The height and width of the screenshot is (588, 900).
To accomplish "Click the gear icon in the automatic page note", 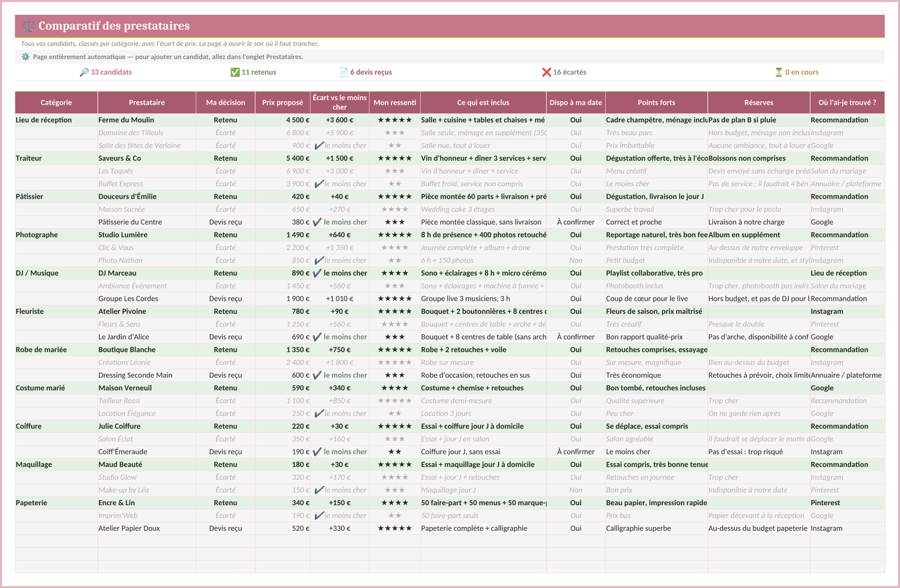I will click(26, 57).
